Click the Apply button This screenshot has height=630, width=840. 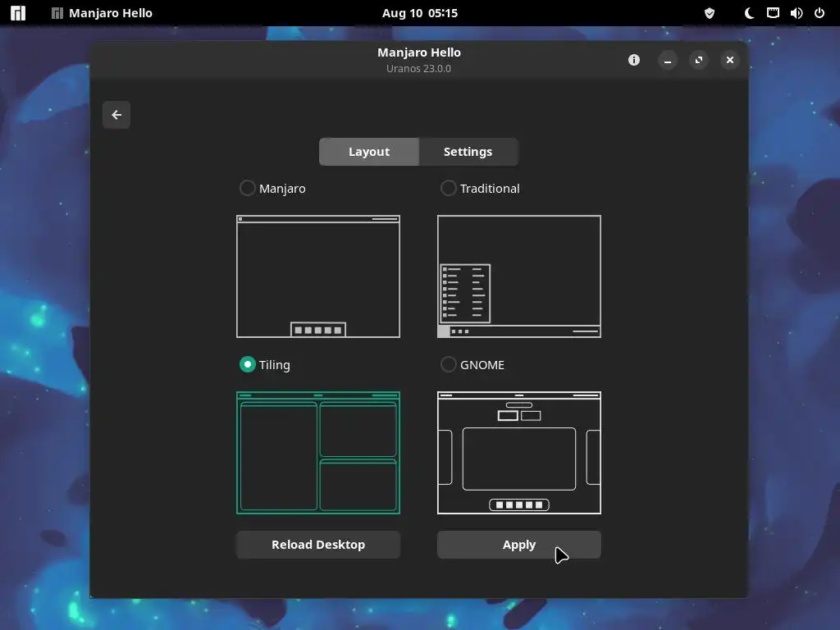519,545
